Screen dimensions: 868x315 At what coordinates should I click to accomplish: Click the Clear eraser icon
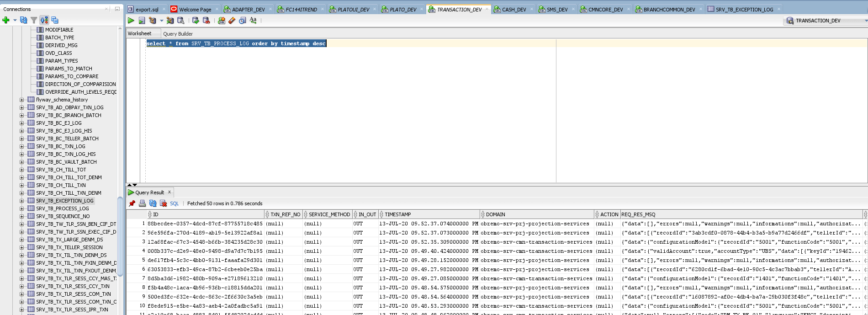(x=232, y=21)
